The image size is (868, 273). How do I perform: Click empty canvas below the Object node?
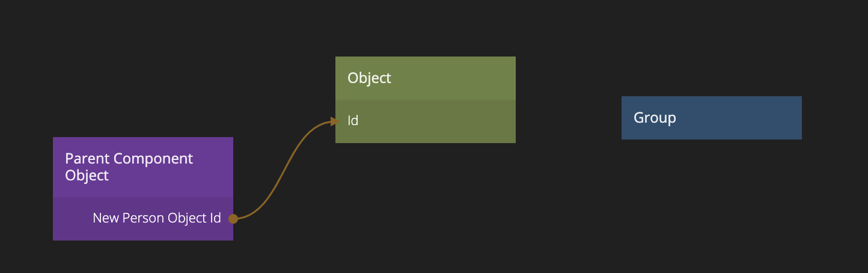pyautogui.click(x=425, y=204)
